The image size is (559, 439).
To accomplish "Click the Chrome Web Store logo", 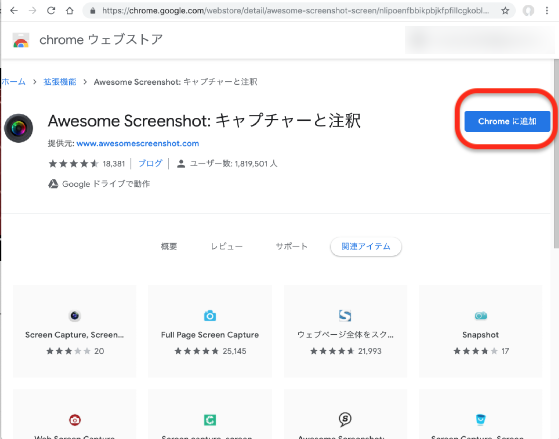I will pos(21,40).
